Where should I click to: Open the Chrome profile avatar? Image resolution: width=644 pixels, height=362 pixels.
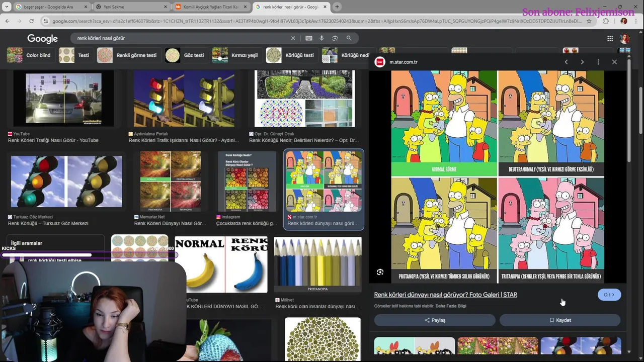click(x=624, y=21)
